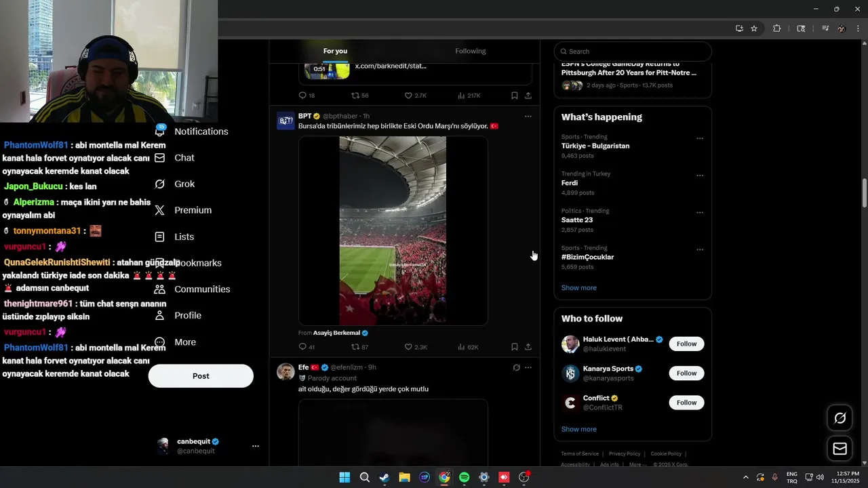Open the #BizimÇocuklar trending topic
The height and width of the screenshot is (488, 868).
(x=587, y=257)
